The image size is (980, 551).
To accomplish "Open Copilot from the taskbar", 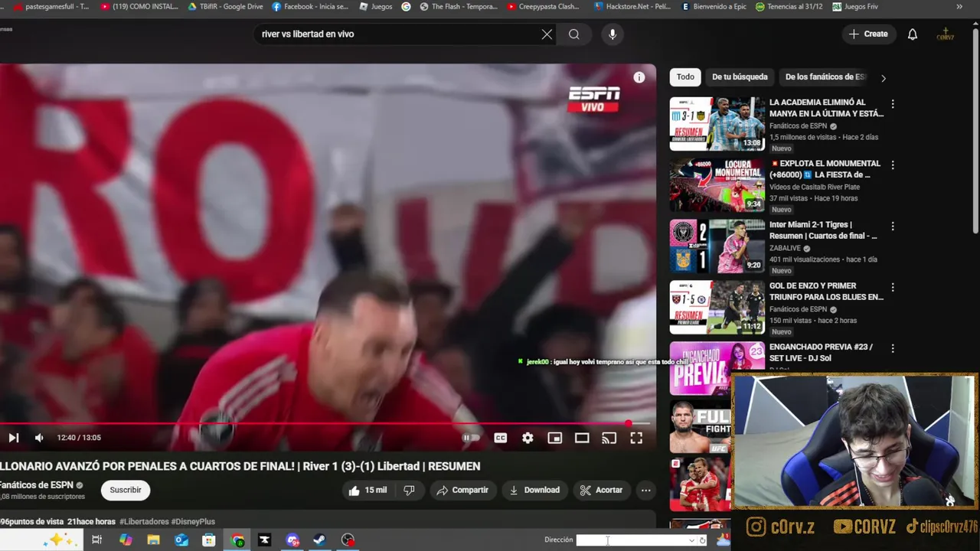I will 126,540.
